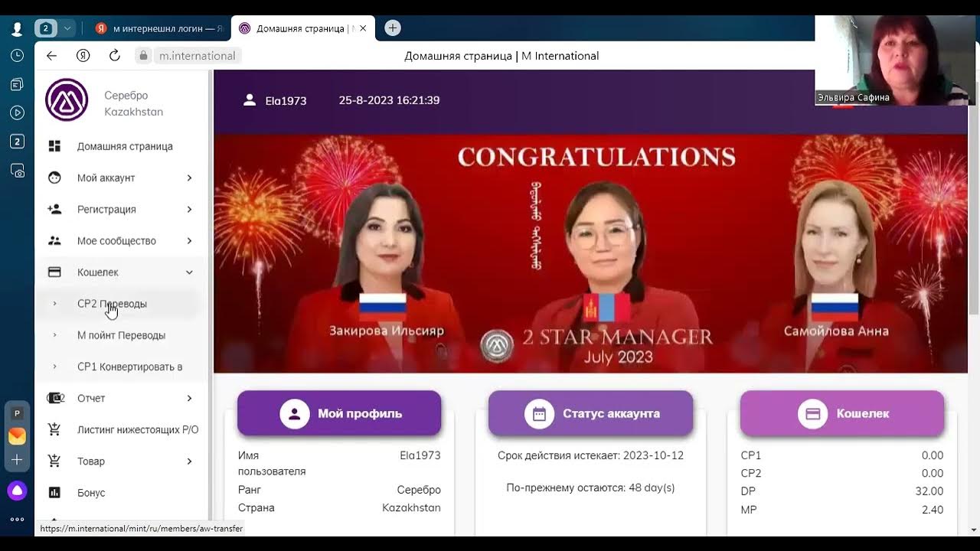
Task: Open the collections icon in browser sidebar
Action: [x=17, y=84]
